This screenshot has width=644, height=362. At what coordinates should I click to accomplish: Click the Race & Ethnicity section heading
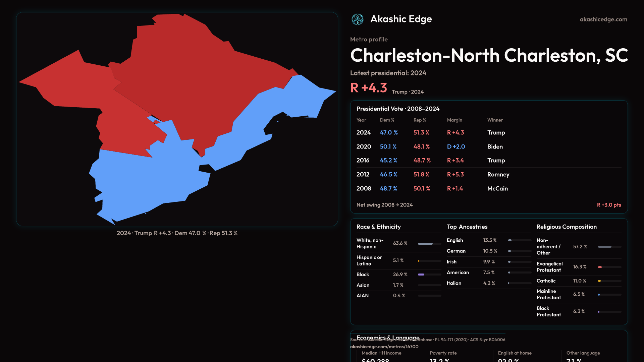[378, 227]
